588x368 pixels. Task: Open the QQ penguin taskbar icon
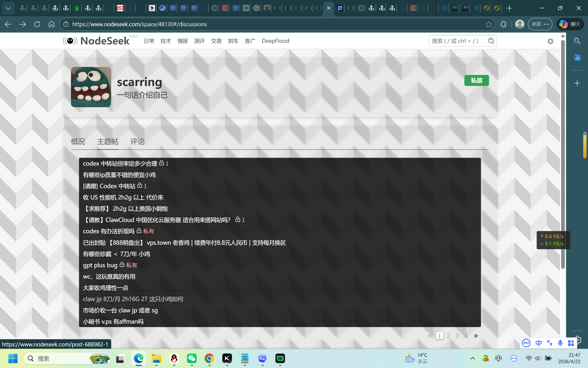point(174,358)
